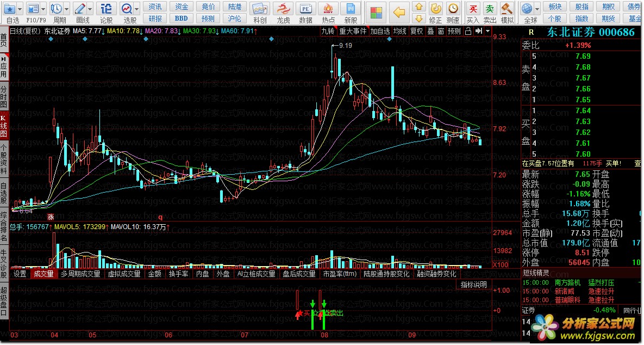Open the 自选 watchlist star icon
This screenshot has width=644, height=345.
pyautogui.click(x=10, y=9)
